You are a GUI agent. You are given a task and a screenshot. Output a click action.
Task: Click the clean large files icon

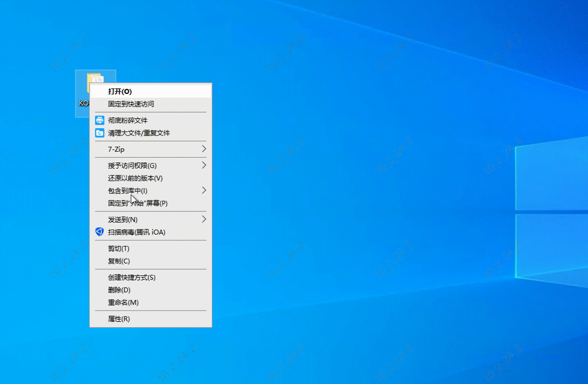pos(100,133)
